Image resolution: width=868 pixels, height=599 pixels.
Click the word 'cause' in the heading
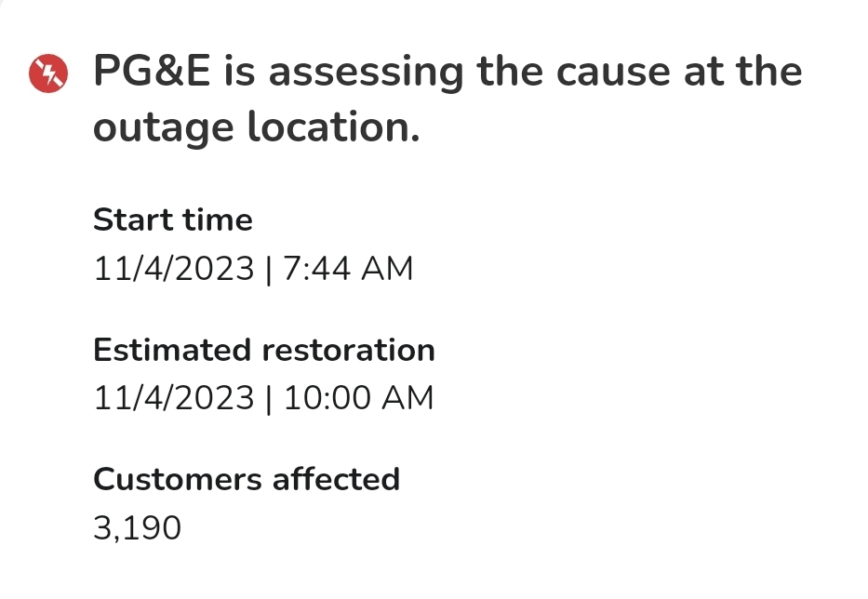click(613, 73)
